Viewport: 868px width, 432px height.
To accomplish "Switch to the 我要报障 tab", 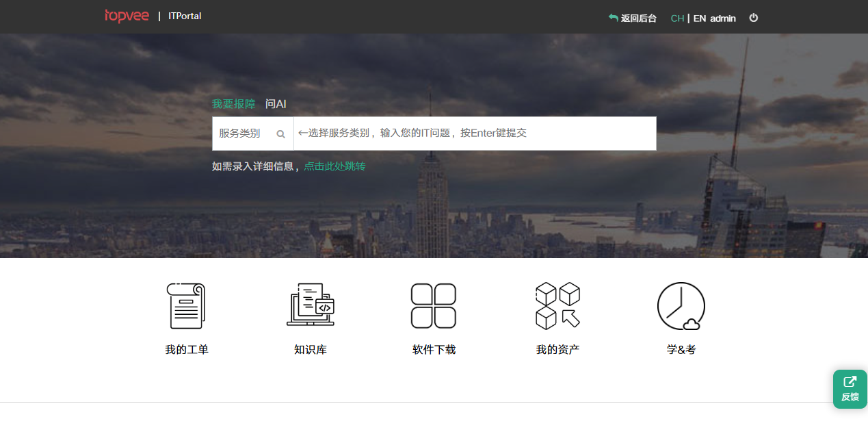I will 233,104.
